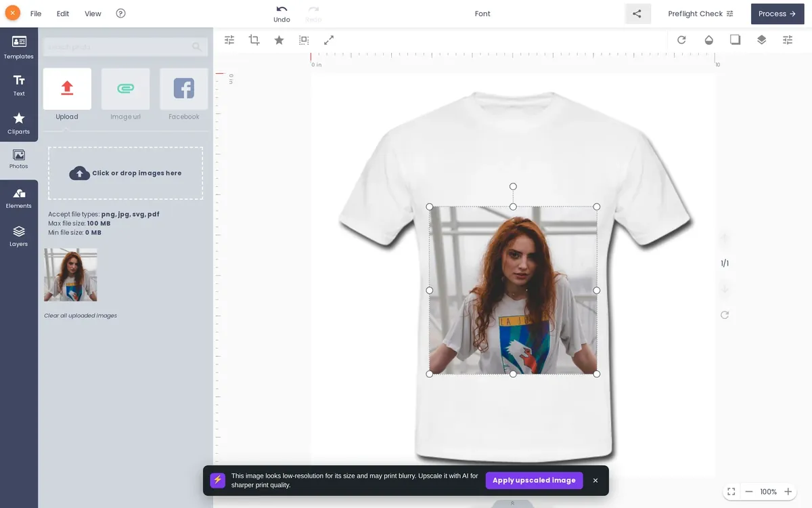This screenshot has height=508, width=812.
Task: Click the Undo button
Action: click(x=281, y=14)
